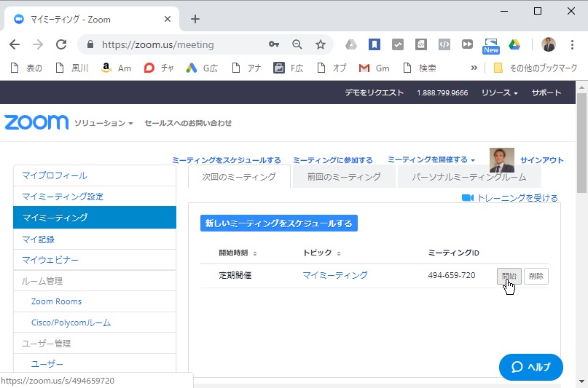
Task: Open the Google Ads bookmark
Action: [x=202, y=68]
